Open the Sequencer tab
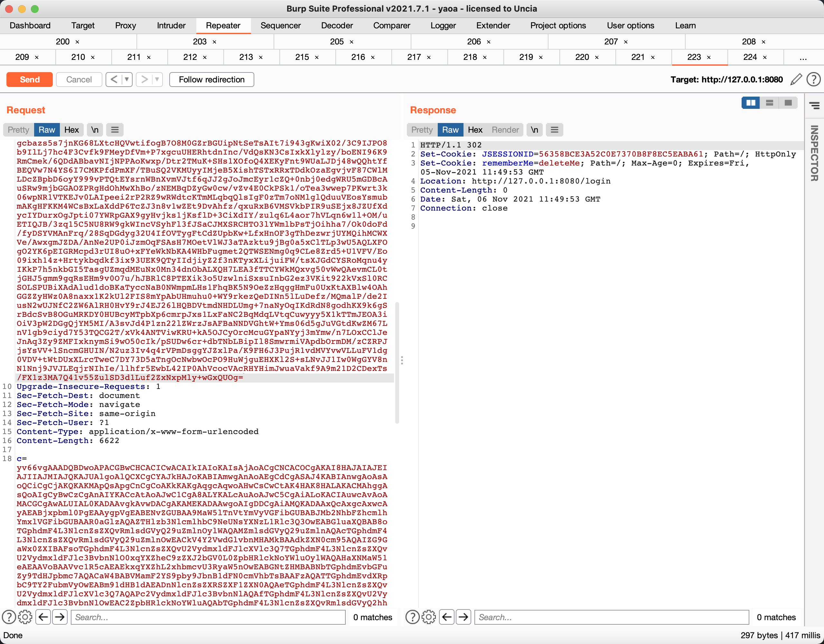Viewport: 824px width, 644px height. pos(281,26)
